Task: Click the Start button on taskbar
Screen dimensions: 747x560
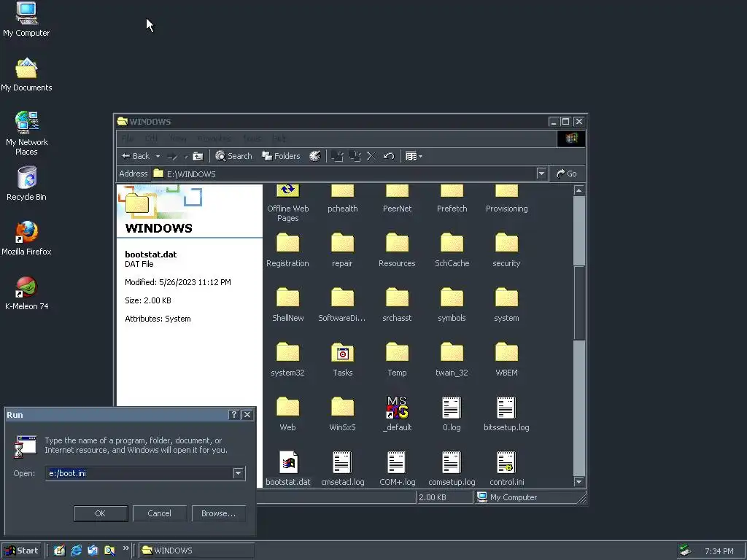Action: pos(21,551)
